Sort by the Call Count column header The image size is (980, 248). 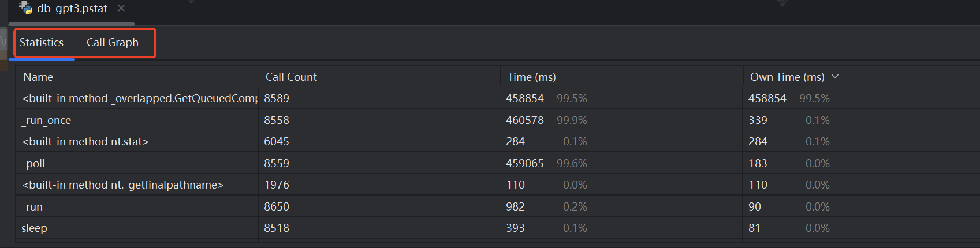pos(291,77)
